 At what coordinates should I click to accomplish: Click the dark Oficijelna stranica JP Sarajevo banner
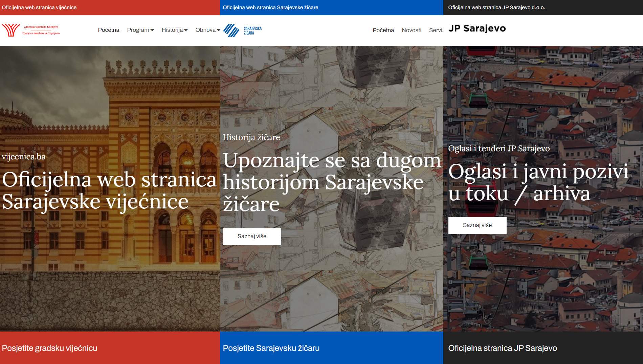pos(543,348)
